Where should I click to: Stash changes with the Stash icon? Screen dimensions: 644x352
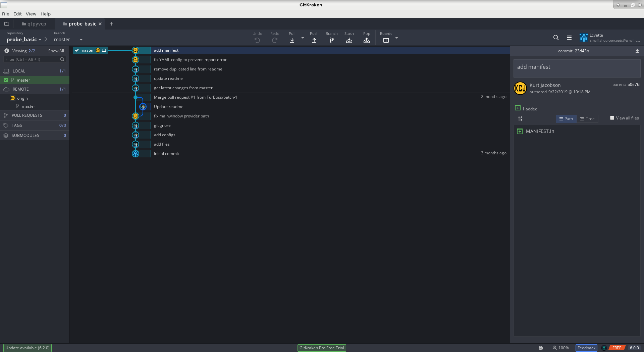coord(349,40)
